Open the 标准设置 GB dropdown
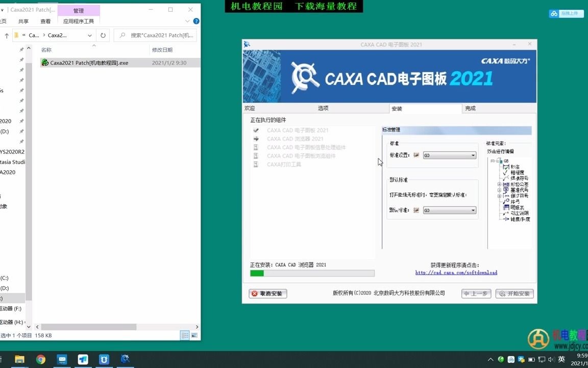 pos(473,155)
